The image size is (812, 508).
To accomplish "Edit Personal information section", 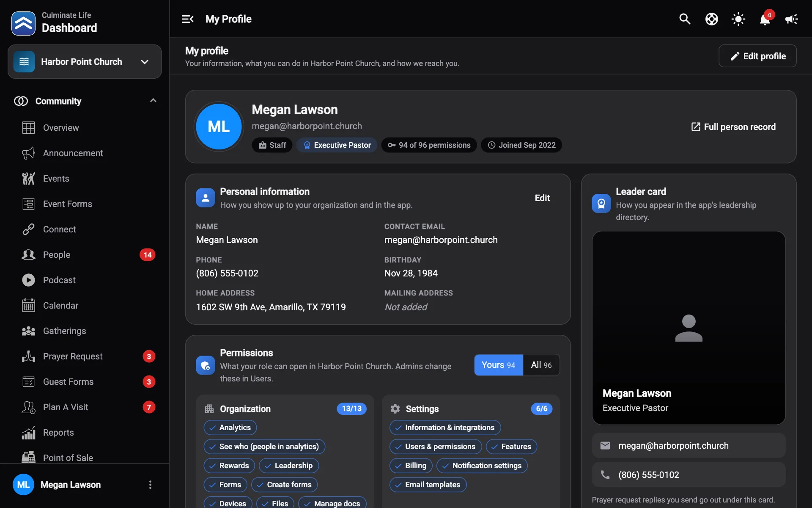I will 542,198.
